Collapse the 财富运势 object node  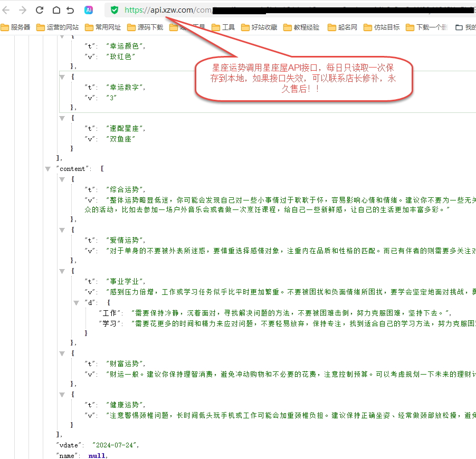coord(62,354)
